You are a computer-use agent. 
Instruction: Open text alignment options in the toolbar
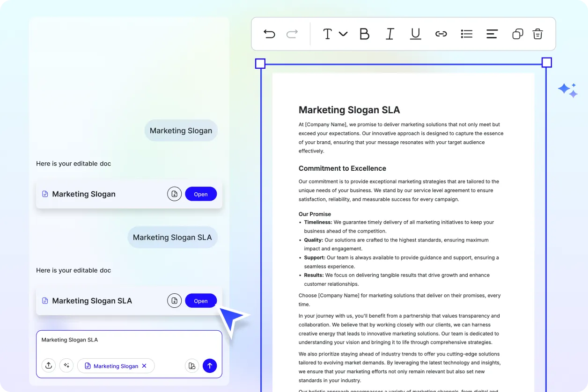[492, 34]
